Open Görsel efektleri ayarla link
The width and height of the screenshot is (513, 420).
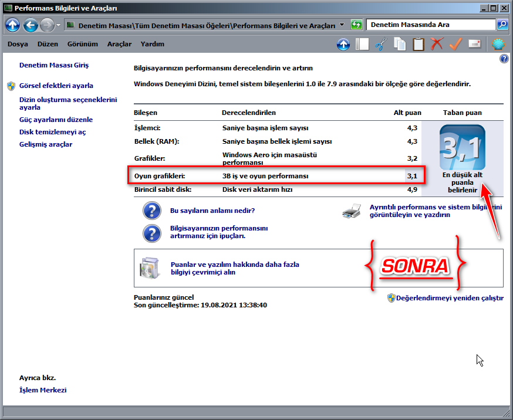[x=56, y=86]
